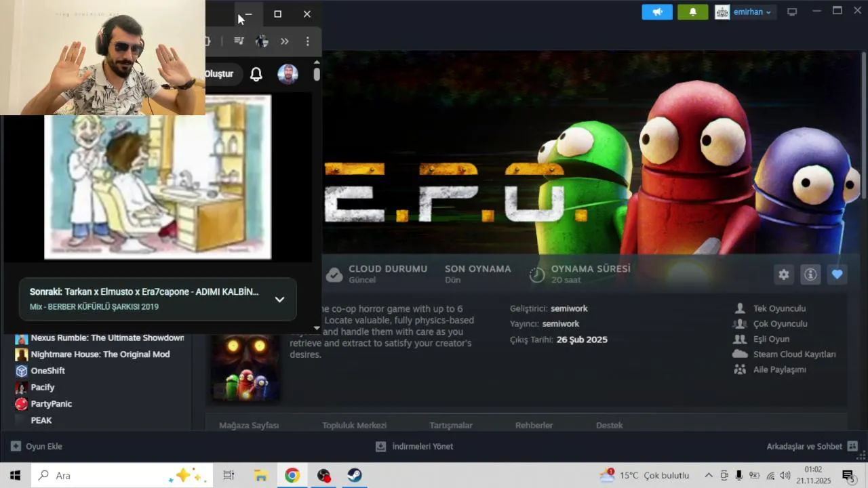The width and height of the screenshot is (868, 488).
Task: Open the Tartışmalar tab
Action: (451, 425)
